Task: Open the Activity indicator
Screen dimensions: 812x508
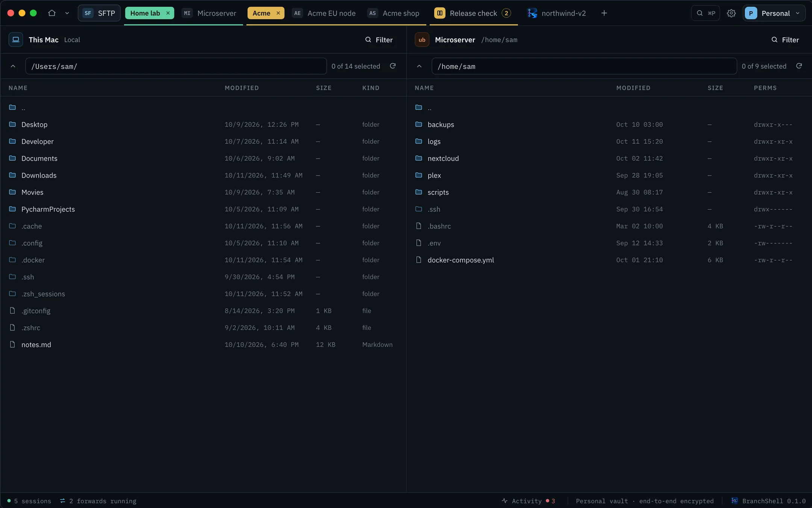Action: pos(528,501)
